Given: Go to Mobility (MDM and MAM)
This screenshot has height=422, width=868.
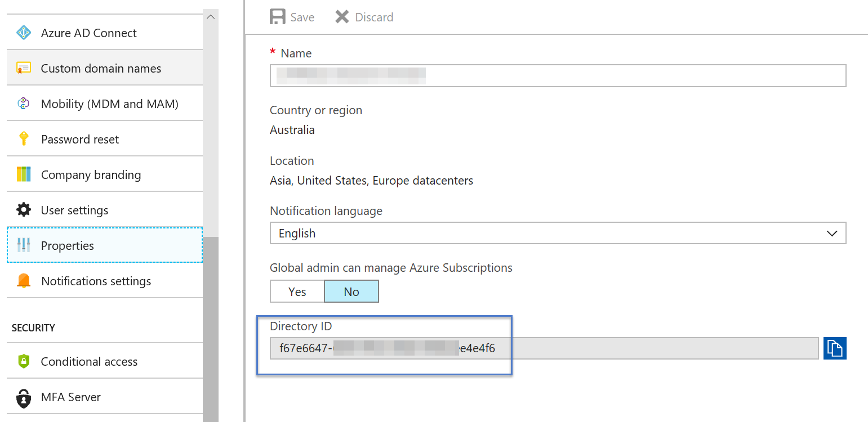Looking at the screenshot, I should click(105, 104).
